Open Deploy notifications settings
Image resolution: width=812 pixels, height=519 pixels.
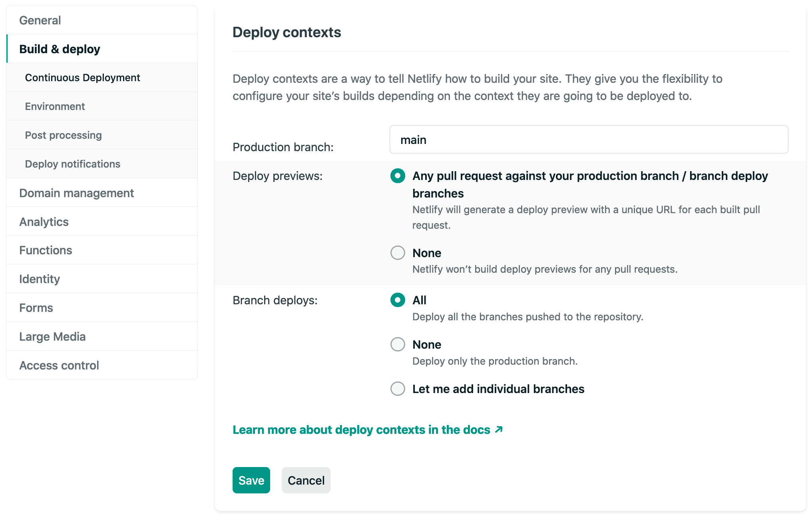[72, 164]
